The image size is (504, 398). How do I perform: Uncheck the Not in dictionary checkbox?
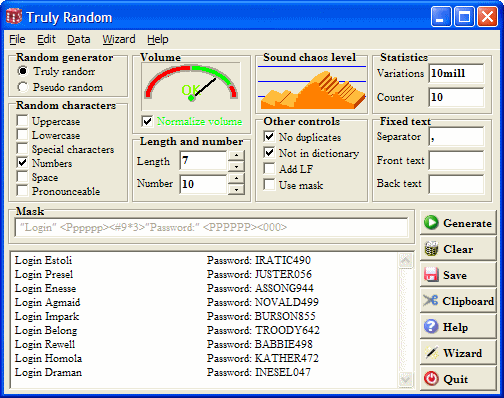click(269, 153)
